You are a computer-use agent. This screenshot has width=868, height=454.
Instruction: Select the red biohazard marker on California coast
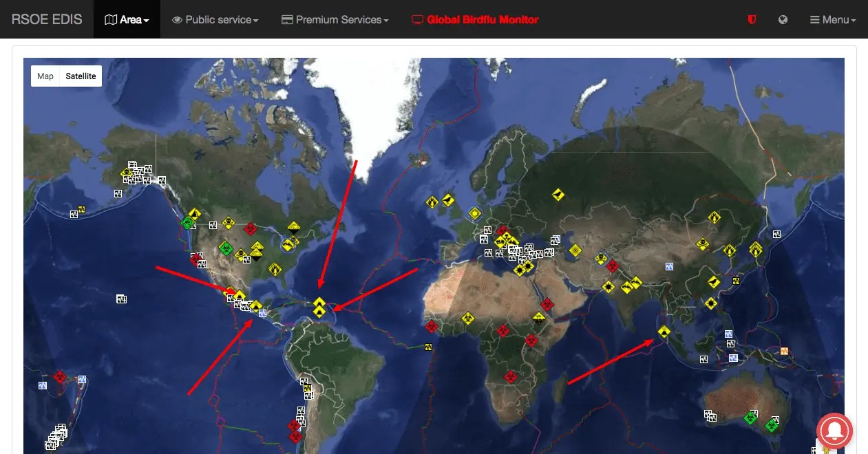click(x=196, y=259)
